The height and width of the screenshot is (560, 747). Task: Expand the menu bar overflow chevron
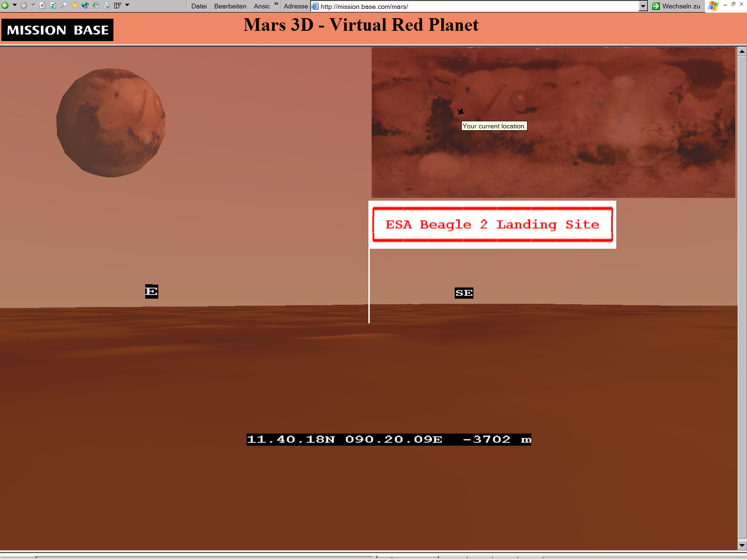point(276,4)
